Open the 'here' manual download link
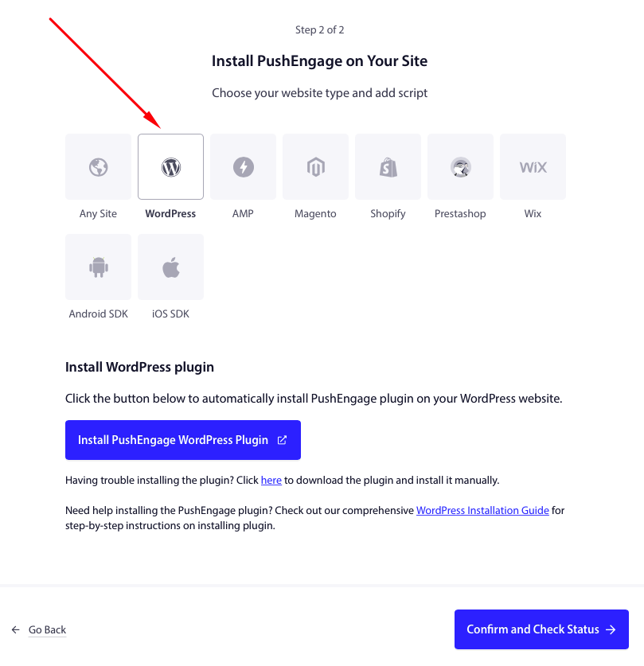The image size is (644, 666). coord(271,481)
